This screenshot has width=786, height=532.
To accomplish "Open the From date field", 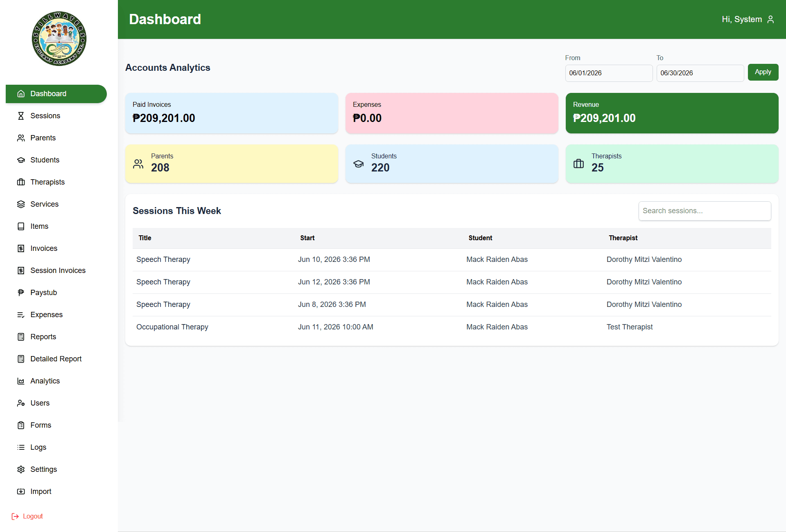I will (609, 73).
